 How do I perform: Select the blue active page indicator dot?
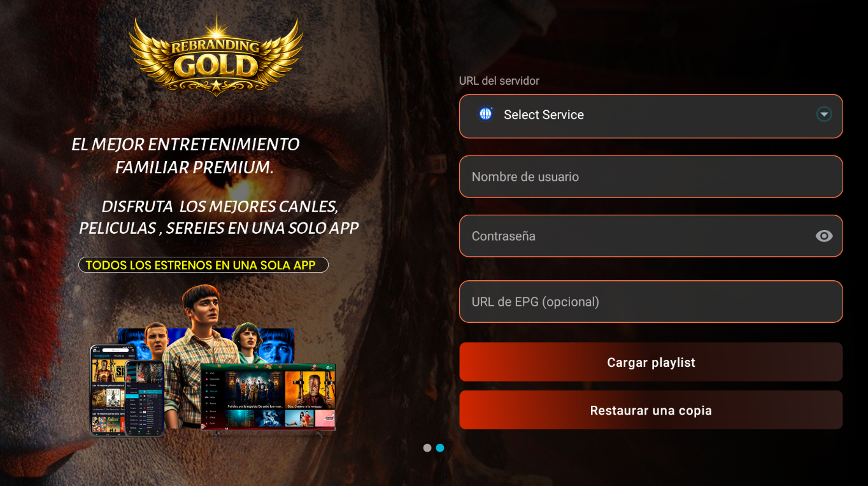pos(440,448)
